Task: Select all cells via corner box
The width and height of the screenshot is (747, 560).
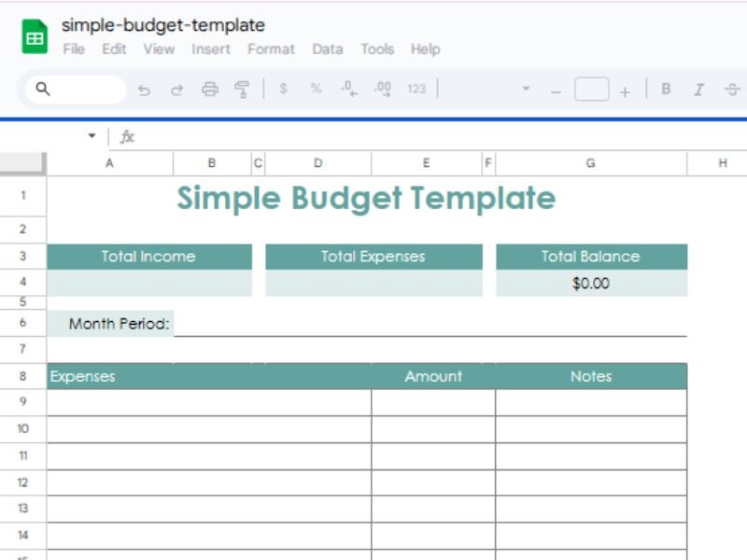Action: 22,162
